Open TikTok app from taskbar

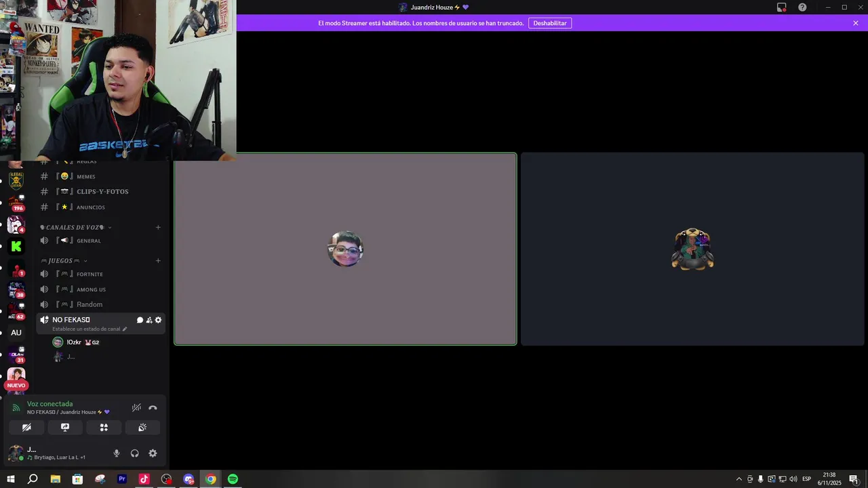tap(144, 479)
